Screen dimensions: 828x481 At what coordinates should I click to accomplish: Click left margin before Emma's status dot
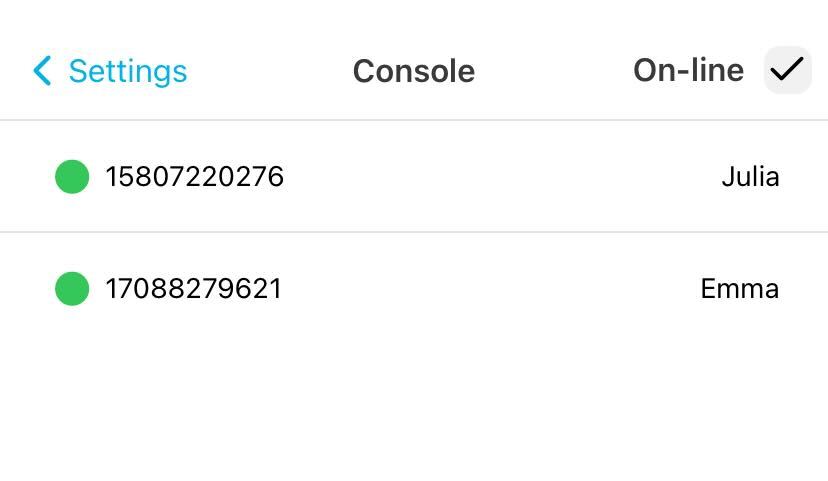(26, 289)
